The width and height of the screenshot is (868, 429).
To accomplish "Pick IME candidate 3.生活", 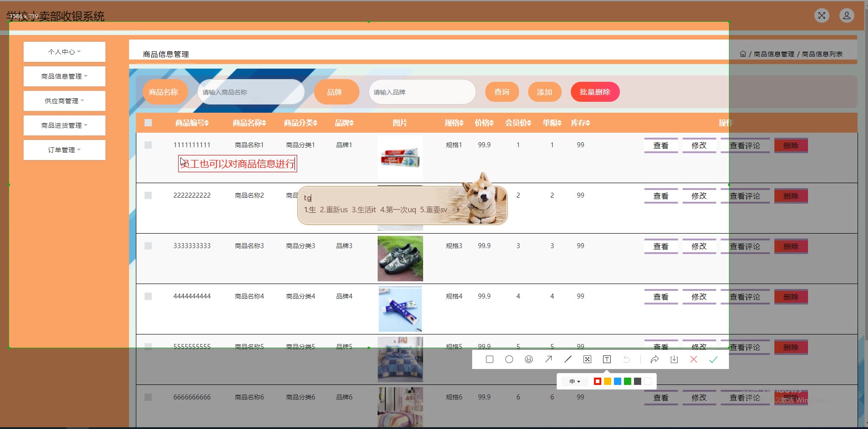I will [364, 210].
